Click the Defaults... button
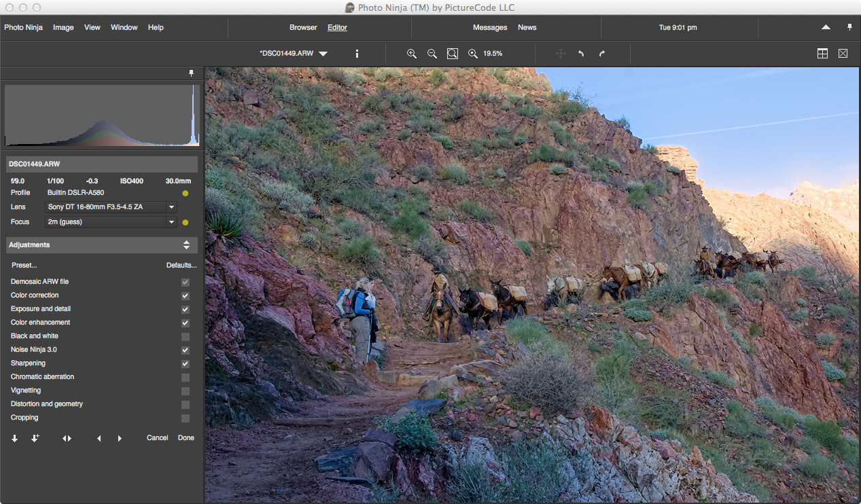Screen dimensions: 861x504 181,266
